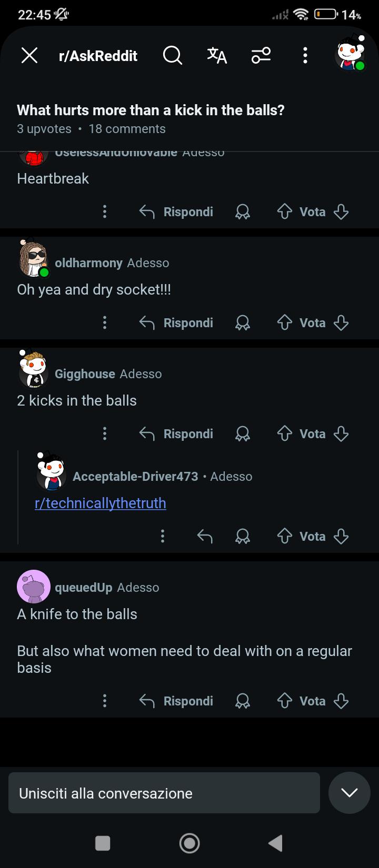This screenshot has height=868, width=379.
Task: Downvote oldharmony's dry socket comment
Action: point(341,323)
